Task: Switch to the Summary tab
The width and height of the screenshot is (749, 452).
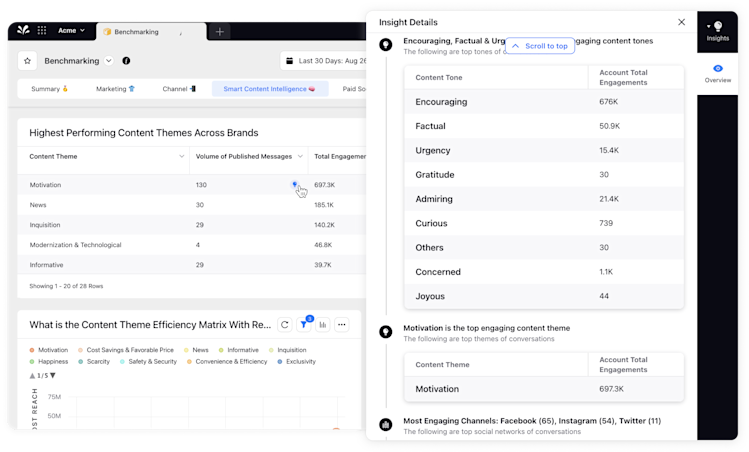Action: 49,89
